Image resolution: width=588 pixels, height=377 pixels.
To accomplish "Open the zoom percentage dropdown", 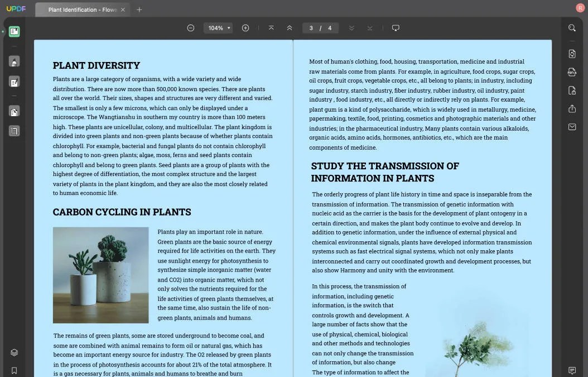I will [x=218, y=27].
